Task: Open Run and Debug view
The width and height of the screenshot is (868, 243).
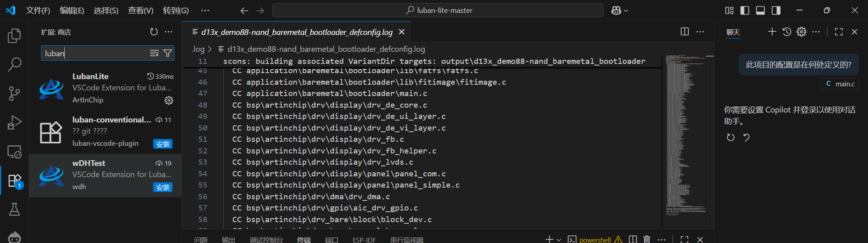Action: pyautogui.click(x=14, y=122)
